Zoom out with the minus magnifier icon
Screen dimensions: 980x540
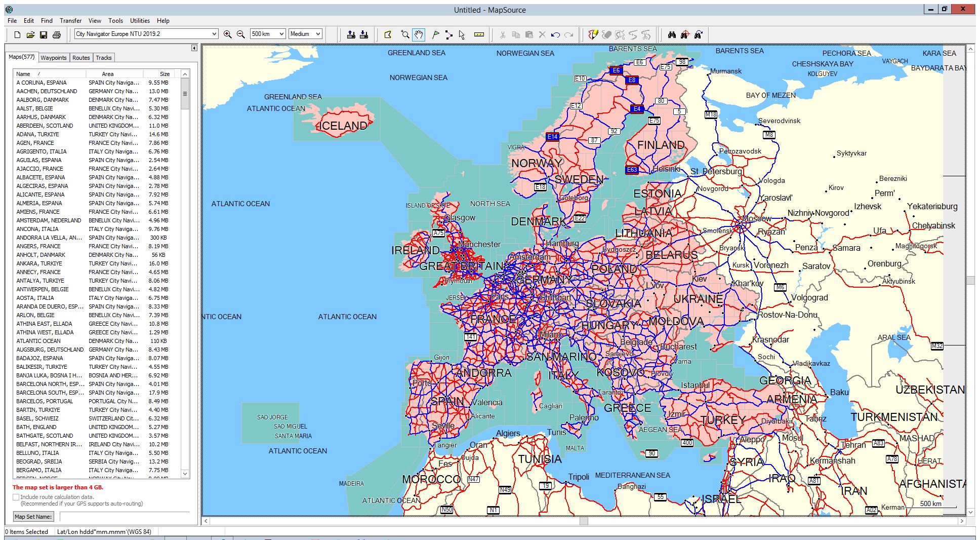tap(241, 34)
